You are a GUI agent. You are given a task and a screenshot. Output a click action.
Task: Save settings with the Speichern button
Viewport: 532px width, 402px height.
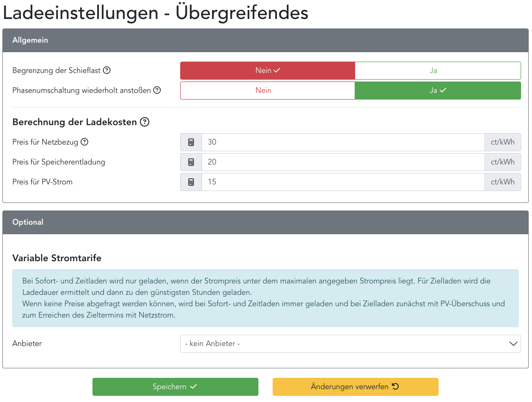[x=175, y=386]
